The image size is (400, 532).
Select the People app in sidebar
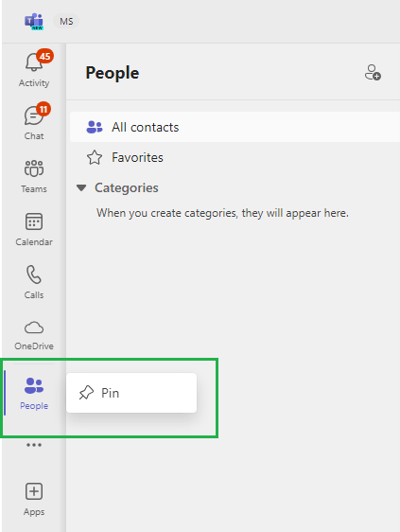coord(34,393)
